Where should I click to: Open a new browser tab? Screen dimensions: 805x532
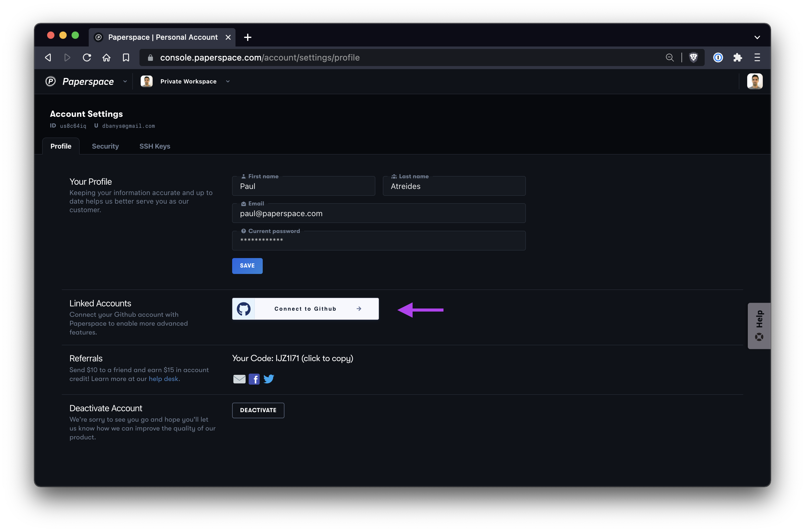pyautogui.click(x=248, y=37)
